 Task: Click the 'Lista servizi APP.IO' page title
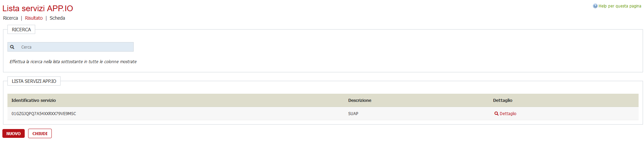[x=38, y=8]
